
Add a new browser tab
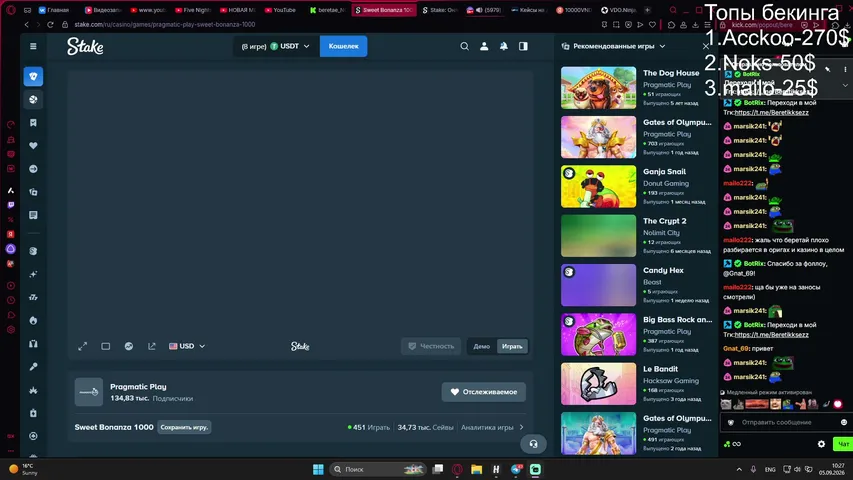tap(647, 10)
